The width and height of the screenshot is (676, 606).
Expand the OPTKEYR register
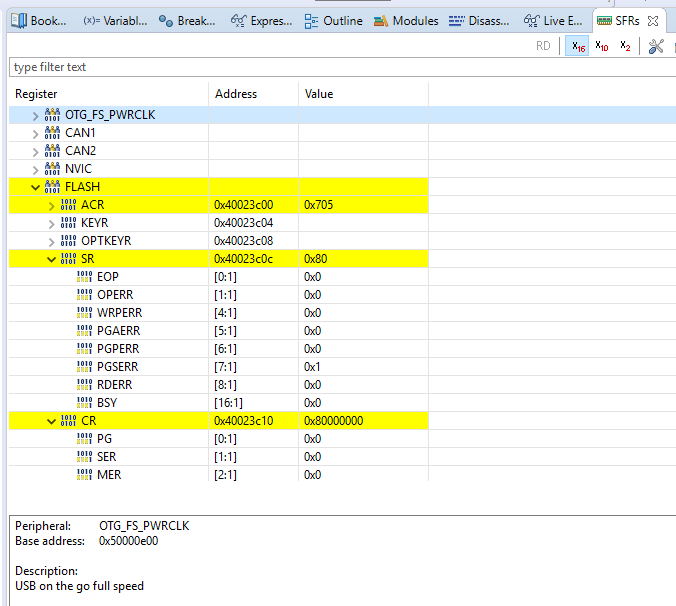[51, 241]
